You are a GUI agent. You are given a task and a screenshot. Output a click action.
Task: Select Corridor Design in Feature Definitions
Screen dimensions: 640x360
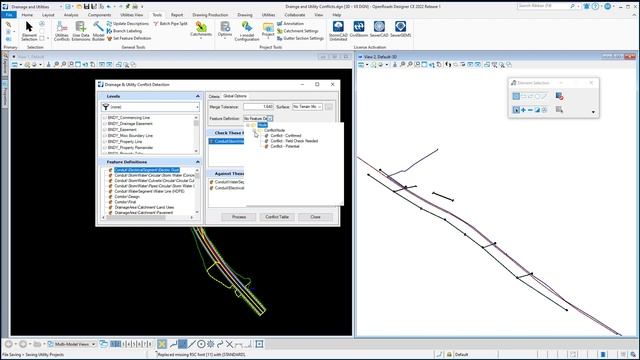[x=127, y=196]
